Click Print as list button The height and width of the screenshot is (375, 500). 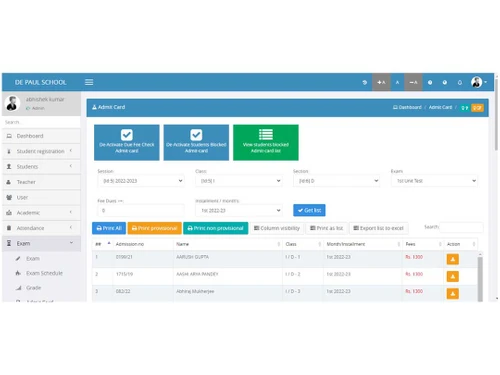(327, 228)
